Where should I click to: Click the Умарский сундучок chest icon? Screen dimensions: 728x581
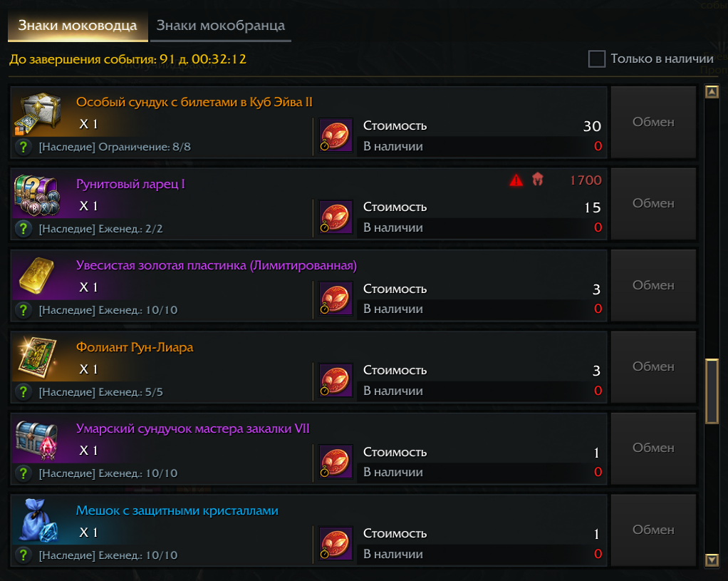click(36, 439)
